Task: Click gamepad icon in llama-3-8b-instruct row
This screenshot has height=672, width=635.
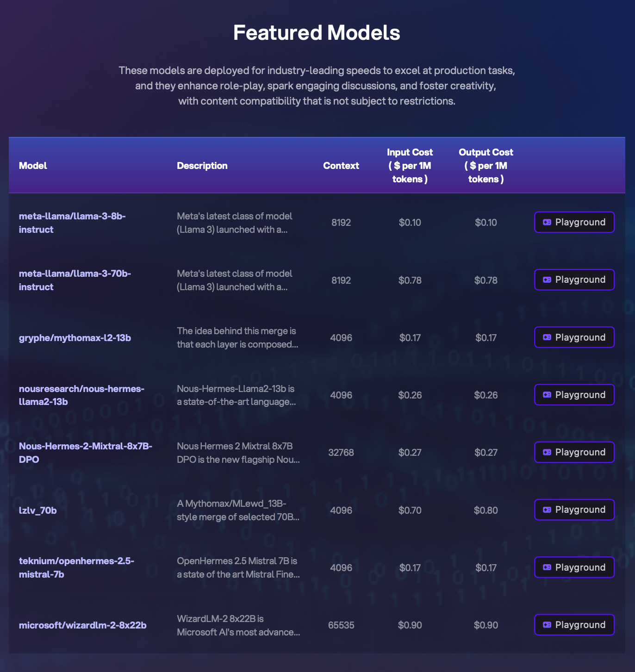Action: click(547, 222)
